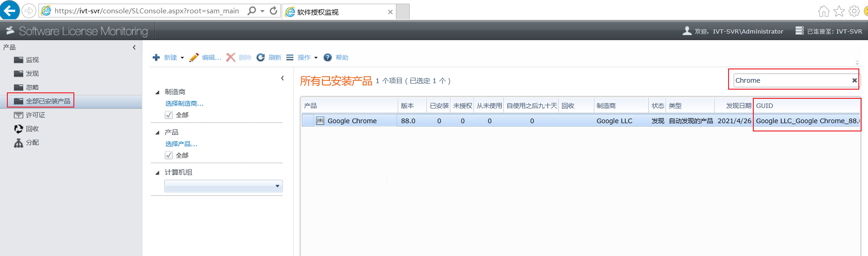
Task: Sort by 版本 column header
Action: coord(412,106)
